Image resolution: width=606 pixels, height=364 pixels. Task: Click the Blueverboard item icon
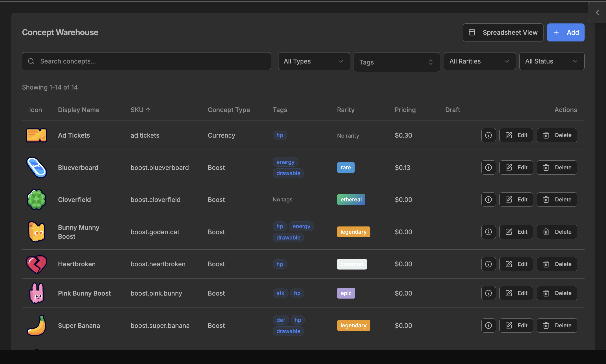(x=36, y=167)
